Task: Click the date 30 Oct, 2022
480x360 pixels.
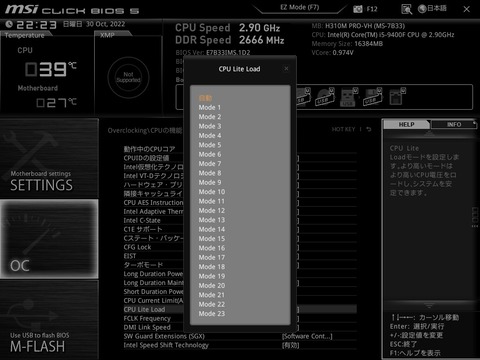Action: pos(105,24)
